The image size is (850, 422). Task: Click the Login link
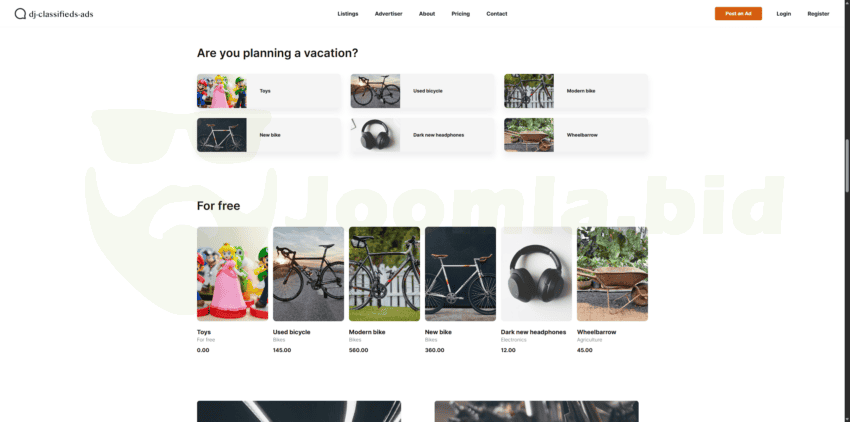783,14
